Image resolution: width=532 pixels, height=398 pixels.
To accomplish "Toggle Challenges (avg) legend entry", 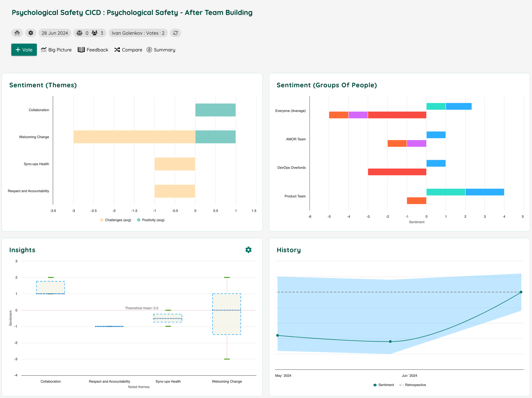I will (x=116, y=220).
